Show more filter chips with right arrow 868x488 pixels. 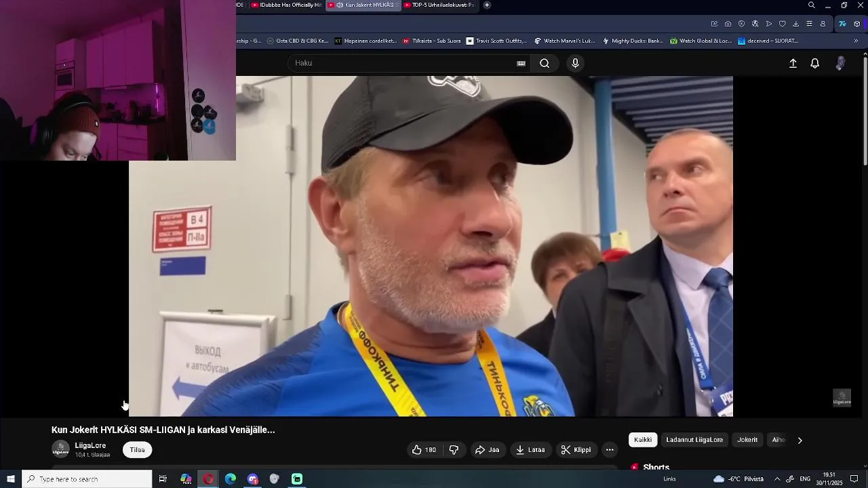click(800, 440)
